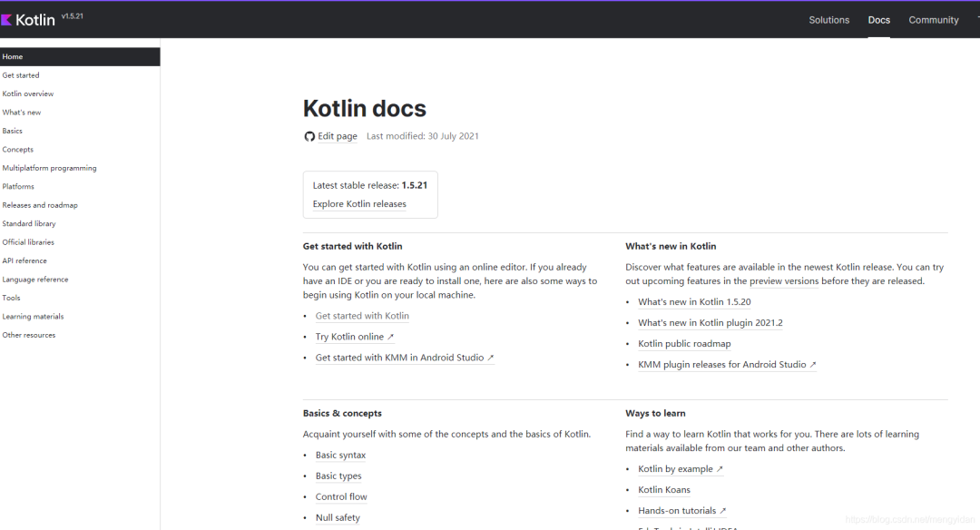
Task: Open the Solutions menu
Action: point(828,19)
